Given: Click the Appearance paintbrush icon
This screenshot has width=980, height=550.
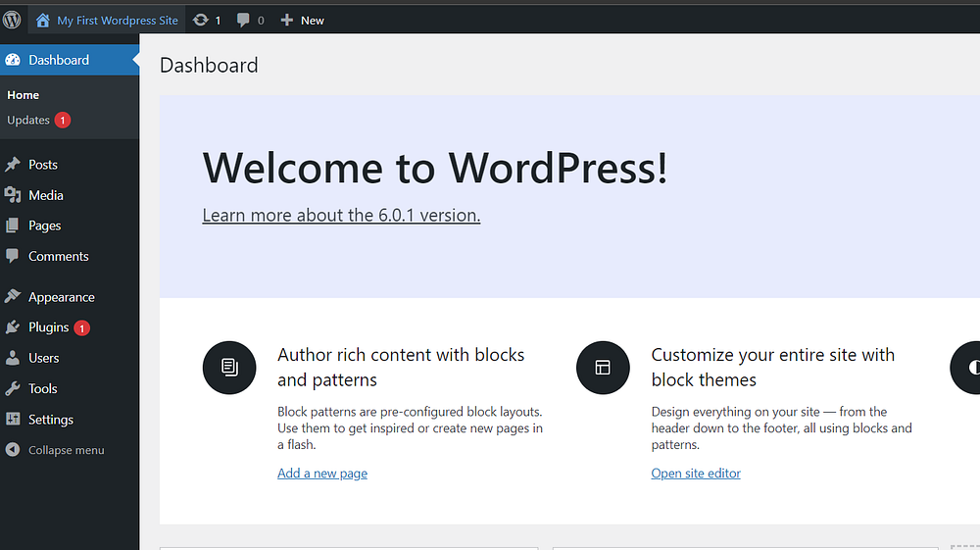Looking at the screenshot, I should click(x=13, y=297).
